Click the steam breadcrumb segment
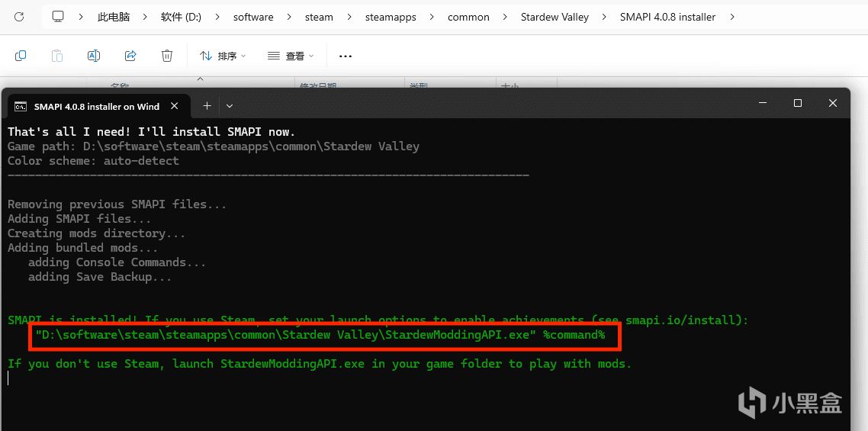The image size is (868, 431). [319, 18]
